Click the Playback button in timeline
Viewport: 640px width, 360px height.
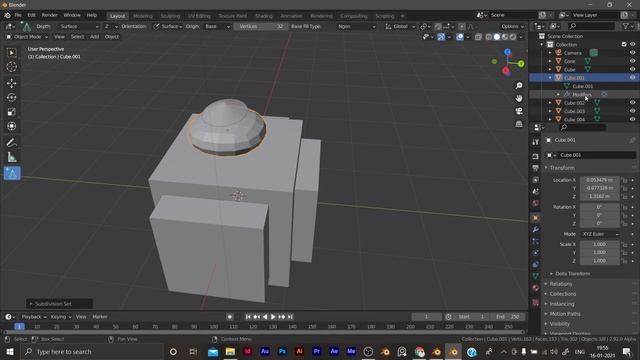click(x=33, y=317)
